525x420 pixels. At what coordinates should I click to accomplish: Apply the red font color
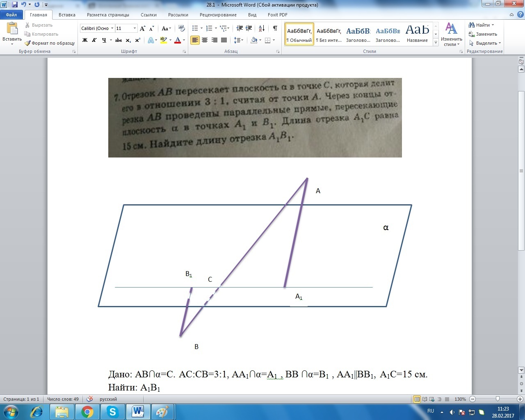coord(178,40)
